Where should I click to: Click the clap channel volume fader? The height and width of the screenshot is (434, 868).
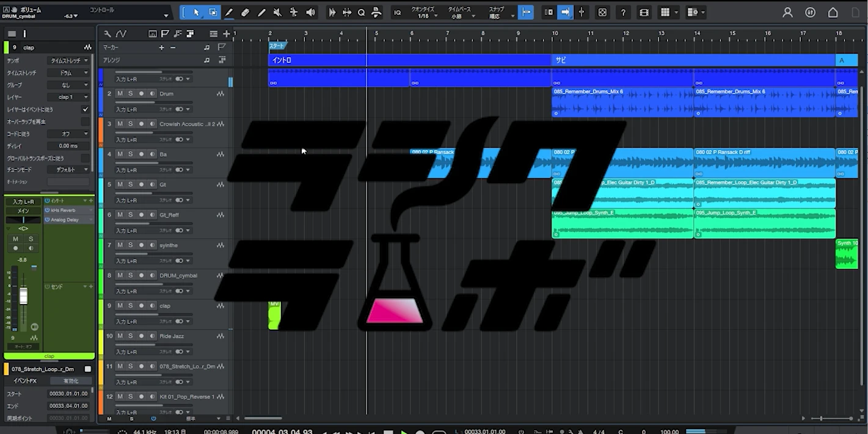click(23, 296)
